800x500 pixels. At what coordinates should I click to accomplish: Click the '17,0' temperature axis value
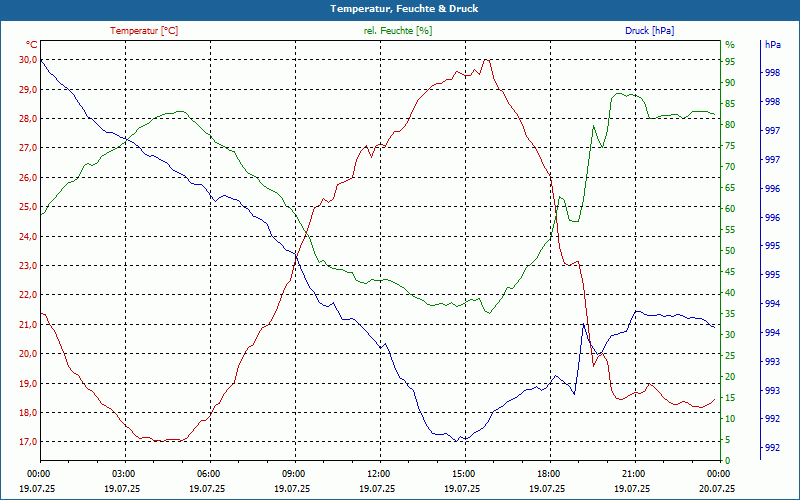[x=28, y=442]
